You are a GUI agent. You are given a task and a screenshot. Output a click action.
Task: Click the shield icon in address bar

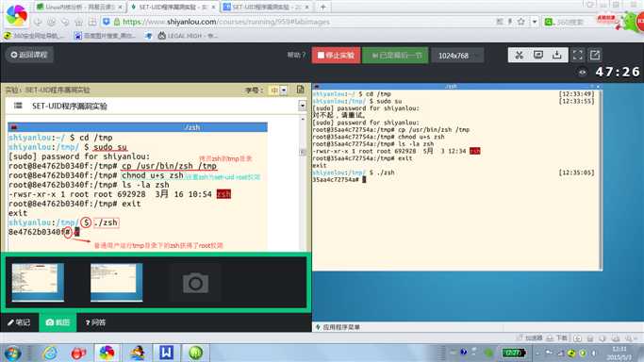pos(106,22)
